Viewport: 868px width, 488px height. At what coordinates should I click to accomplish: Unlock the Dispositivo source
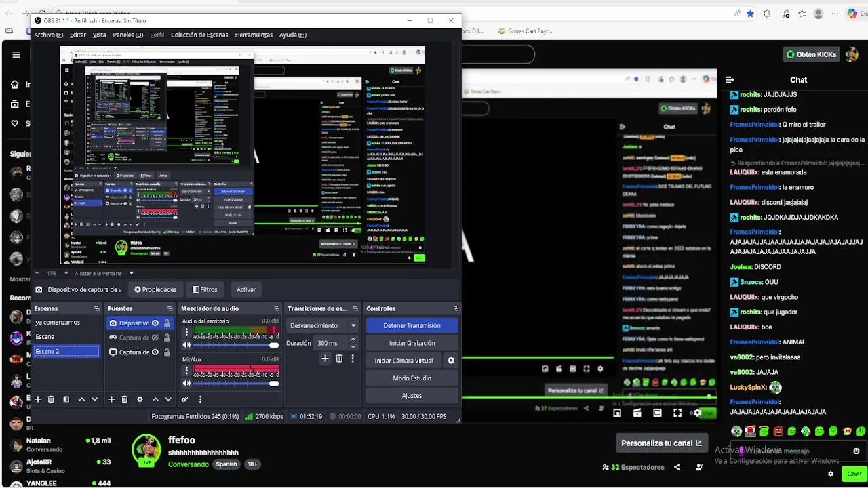pyautogui.click(x=167, y=323)
